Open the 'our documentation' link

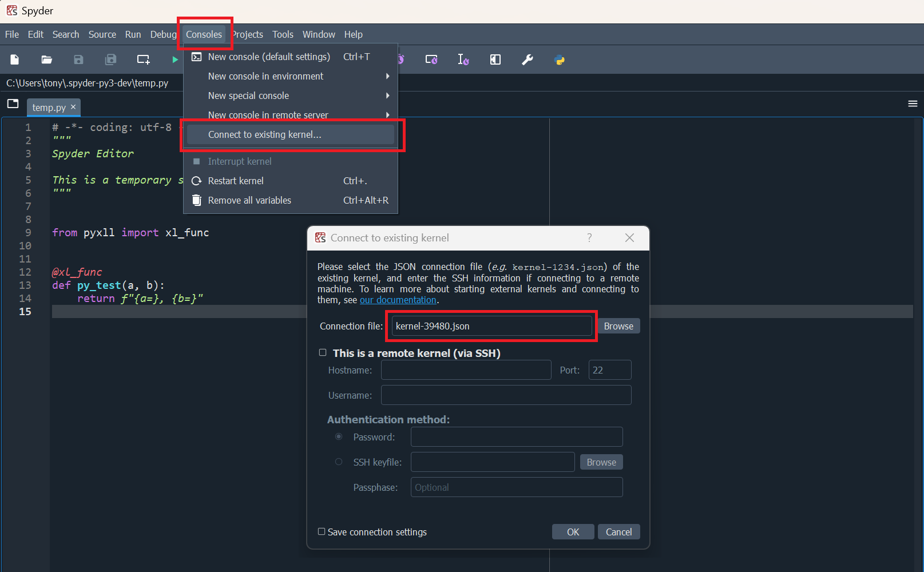[x=398, y=300]
